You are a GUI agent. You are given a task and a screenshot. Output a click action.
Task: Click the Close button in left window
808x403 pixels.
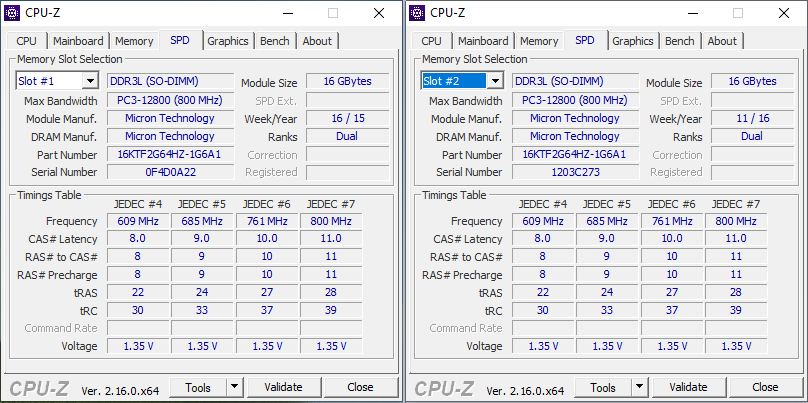pos(360,387)
